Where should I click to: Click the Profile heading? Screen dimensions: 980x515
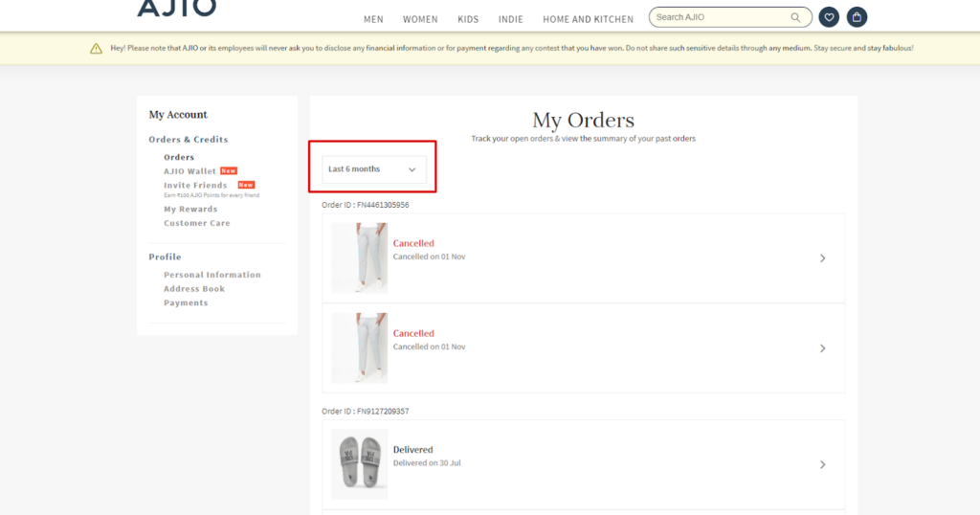[x=165, y=257]
